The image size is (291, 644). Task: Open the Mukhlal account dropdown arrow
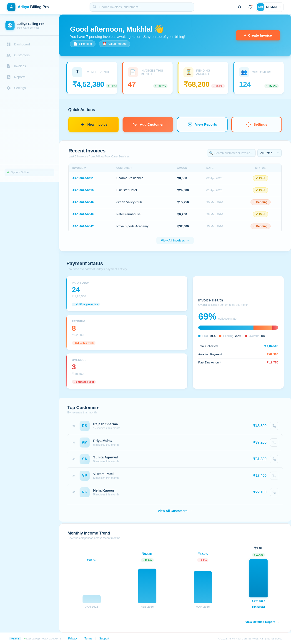[x=280, y=7]
